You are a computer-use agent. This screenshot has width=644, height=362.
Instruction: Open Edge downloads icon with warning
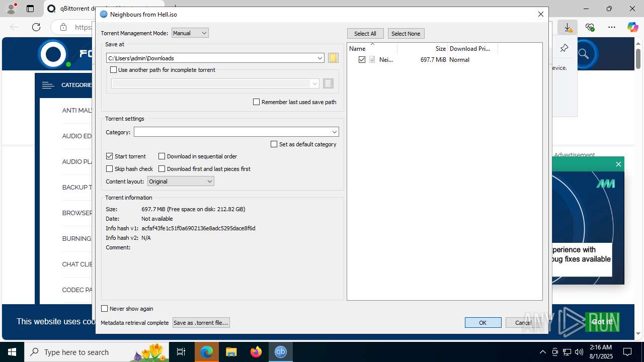568,27
